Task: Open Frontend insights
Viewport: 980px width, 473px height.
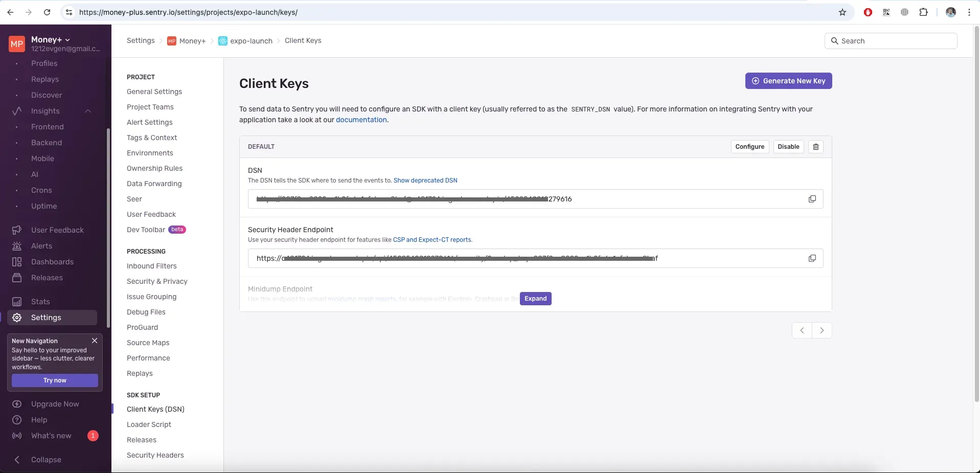Action: [x=48, y=127]
